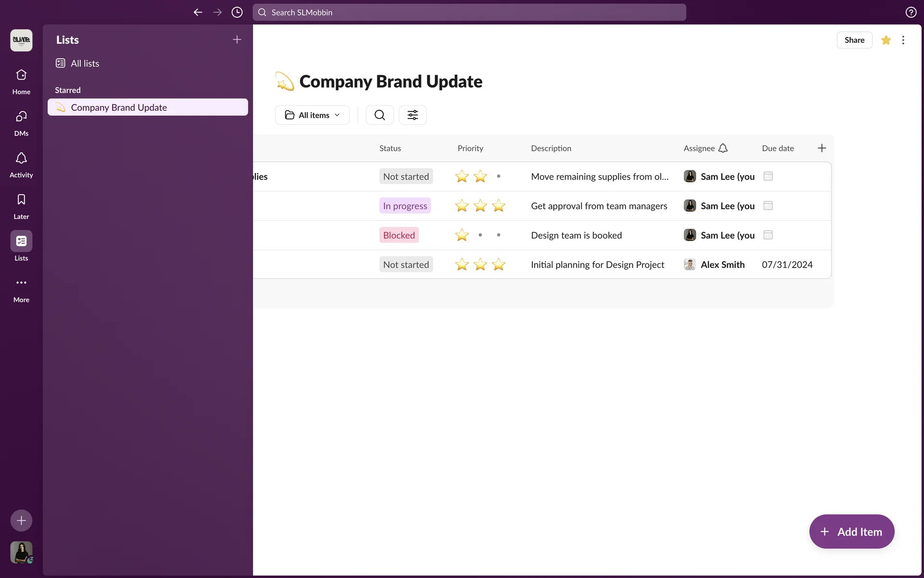Screen dimensions: 924x578
Task: Click the filter settings sliders icon
Action: (x=412, y=115)
